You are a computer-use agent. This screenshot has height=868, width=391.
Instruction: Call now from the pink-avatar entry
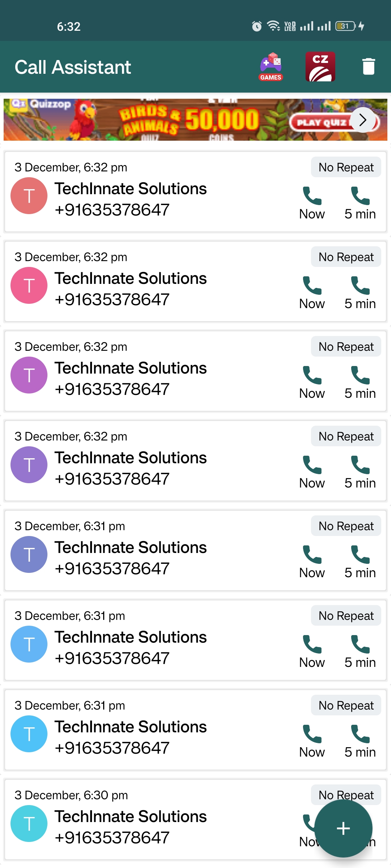point(312,293)
